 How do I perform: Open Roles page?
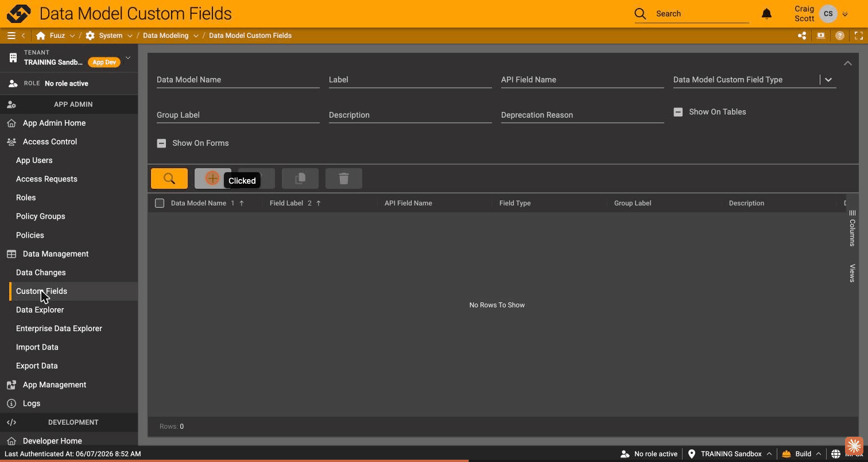point(26,197)
